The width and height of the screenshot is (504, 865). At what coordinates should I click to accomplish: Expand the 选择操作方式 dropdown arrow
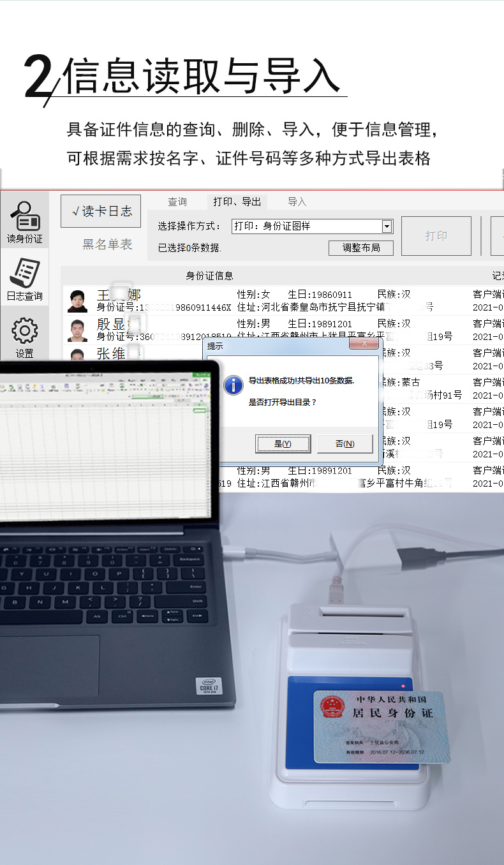pyautogui.click(x=387, y=226)
